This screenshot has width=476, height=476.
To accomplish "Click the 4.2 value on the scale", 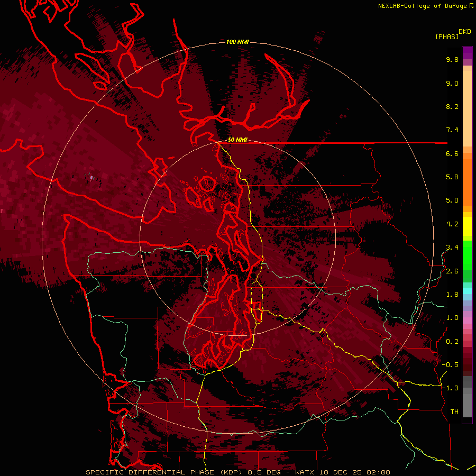I will pyautogui.click(x=452, y=224).
